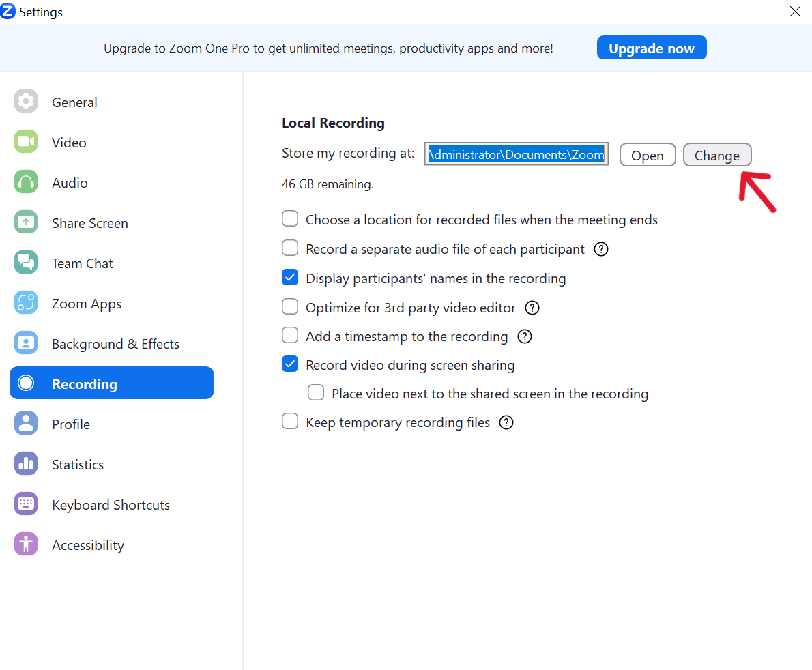Viewport: 812px width, 670px height.
Task: Check Place video next to shared screen
Action: pyautogui.click(x=316, y=392)
